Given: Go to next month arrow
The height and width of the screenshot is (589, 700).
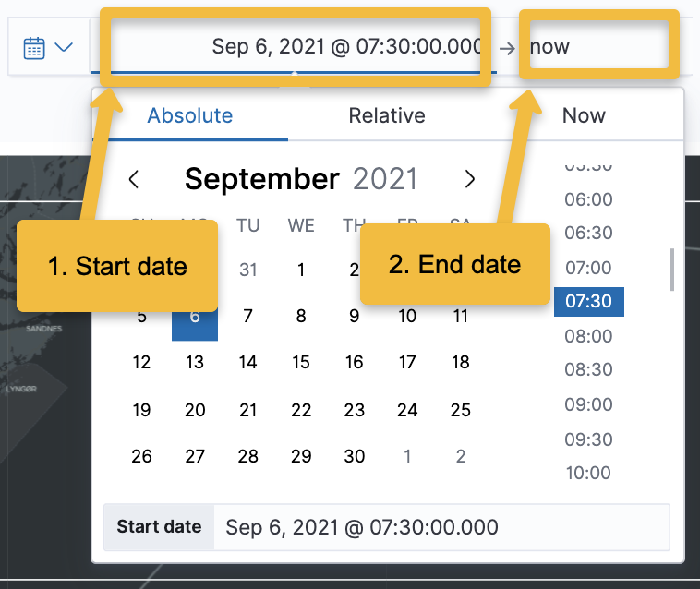Looking at the screenshot, I should point(470,179).
